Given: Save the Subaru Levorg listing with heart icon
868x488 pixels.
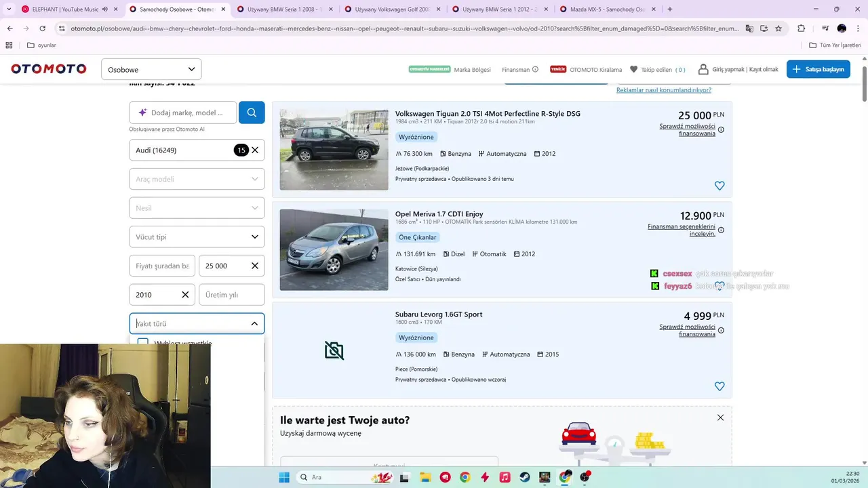Looking at the screenshot, I should point(719,386).
